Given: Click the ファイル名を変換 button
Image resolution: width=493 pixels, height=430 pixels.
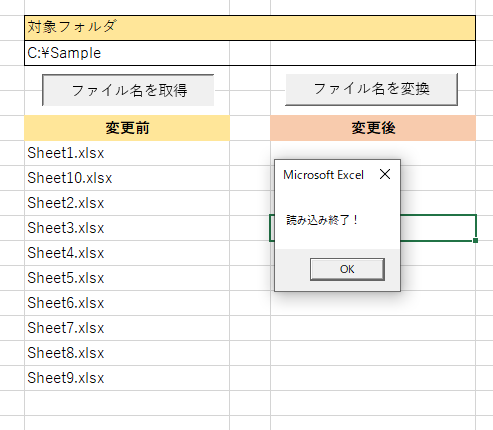Looking at the screenshot, I should tap(371, 89).
